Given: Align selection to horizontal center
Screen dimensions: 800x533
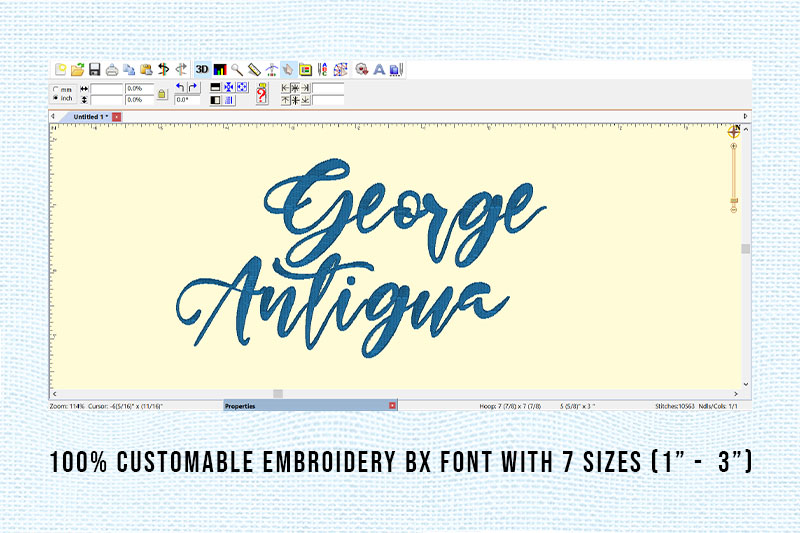Looking at the screenshot, I should click(295, 88).
